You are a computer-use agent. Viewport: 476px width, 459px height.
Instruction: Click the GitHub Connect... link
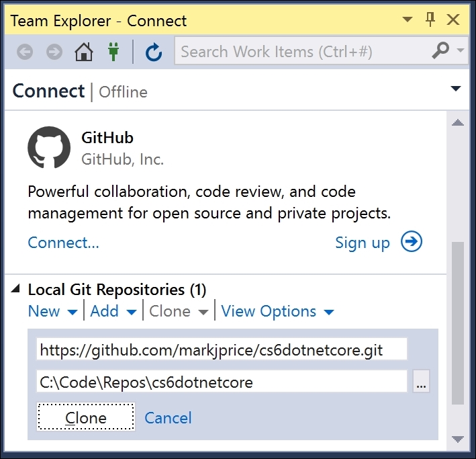[64, 243]
